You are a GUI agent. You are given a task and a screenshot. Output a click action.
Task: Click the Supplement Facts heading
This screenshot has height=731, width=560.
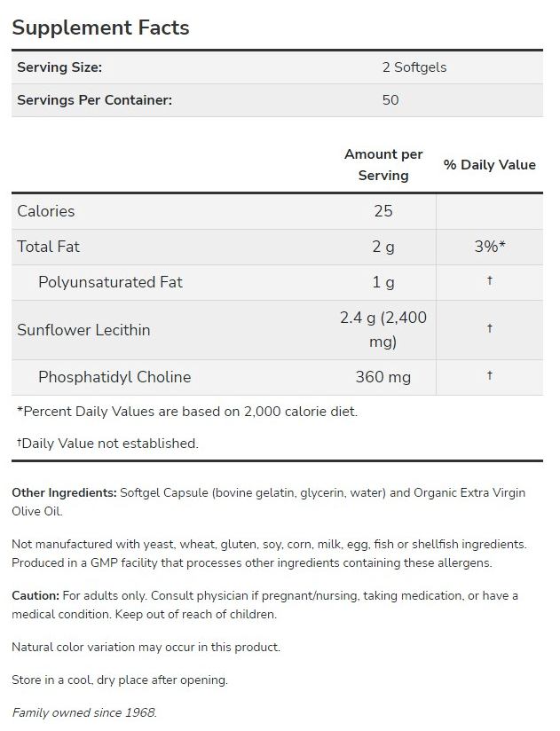point(100,28)
